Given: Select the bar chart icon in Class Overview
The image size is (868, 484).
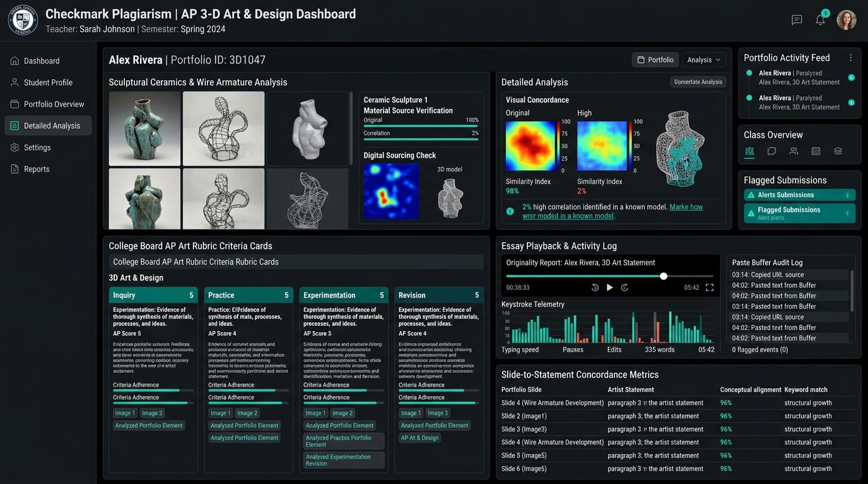Looking at the screenshot, I should tap(749, 151).
